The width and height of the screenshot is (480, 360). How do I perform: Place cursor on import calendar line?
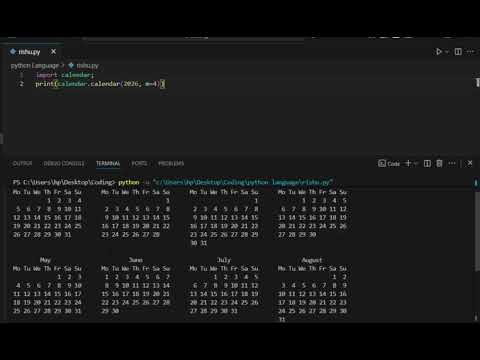point(65,75)
